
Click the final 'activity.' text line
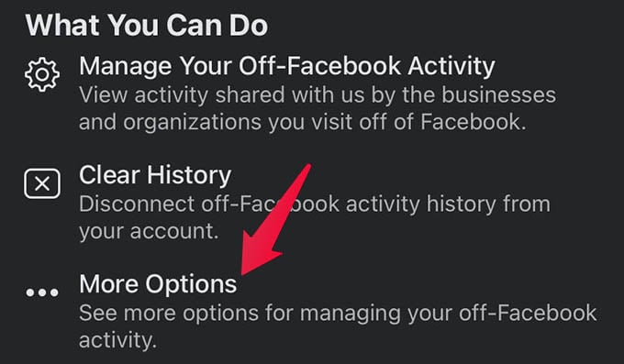[117, 340]
